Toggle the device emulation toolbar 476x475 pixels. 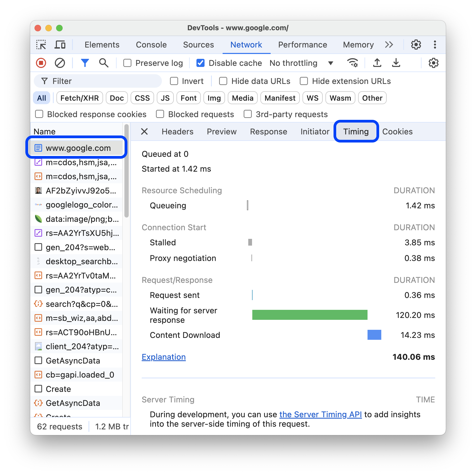point(60,45)
